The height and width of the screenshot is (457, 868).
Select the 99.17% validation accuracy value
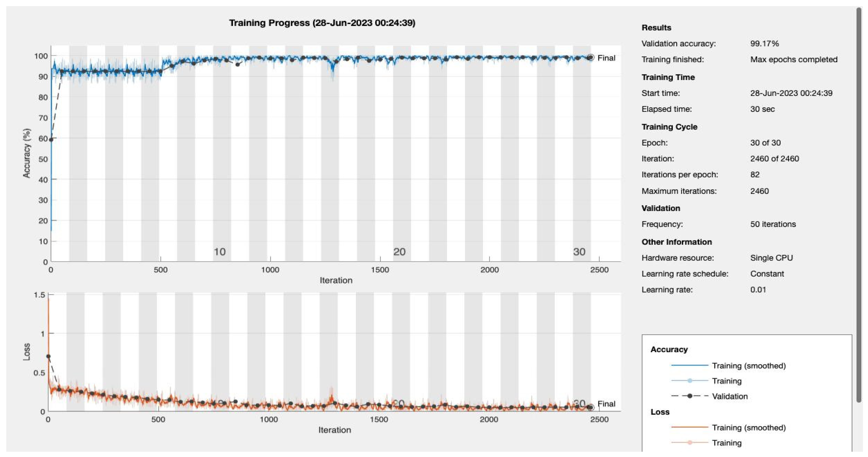[764, 43]
